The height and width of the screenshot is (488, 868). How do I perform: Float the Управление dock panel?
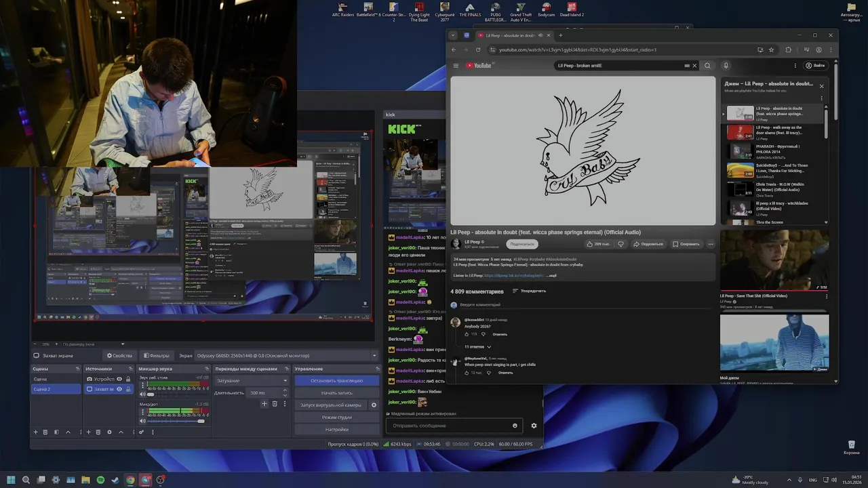tap(376, 369)
